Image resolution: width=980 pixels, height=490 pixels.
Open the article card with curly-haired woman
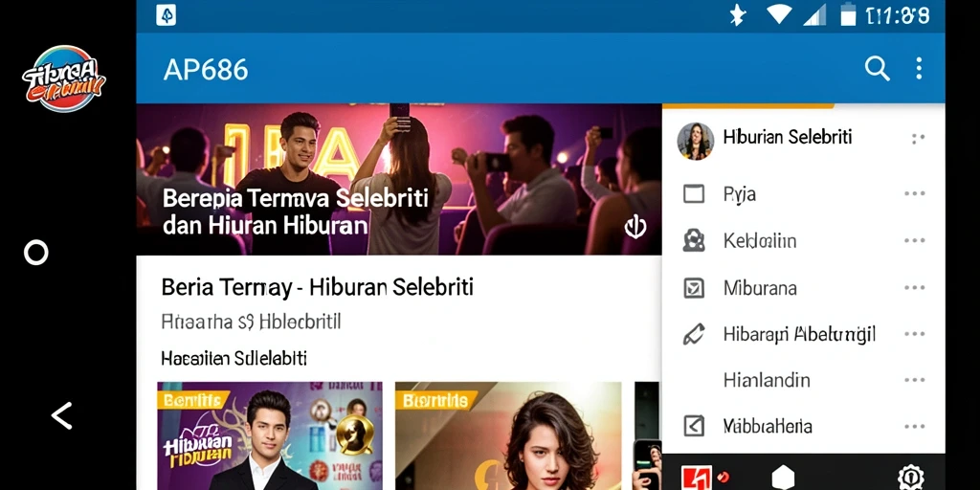pyautogui.click(x=508, y=435)
